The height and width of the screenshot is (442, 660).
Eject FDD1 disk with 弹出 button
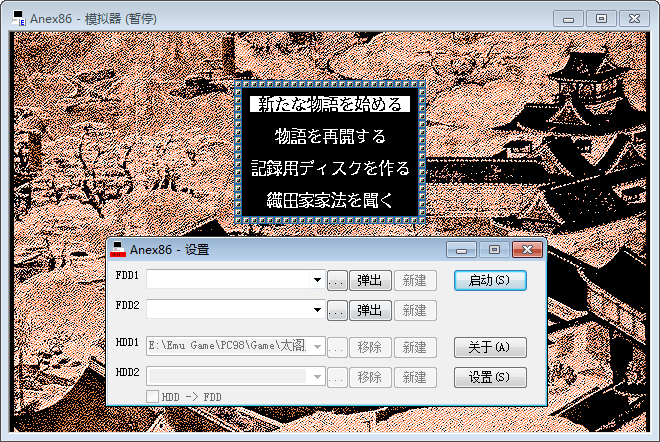point(370,280)
